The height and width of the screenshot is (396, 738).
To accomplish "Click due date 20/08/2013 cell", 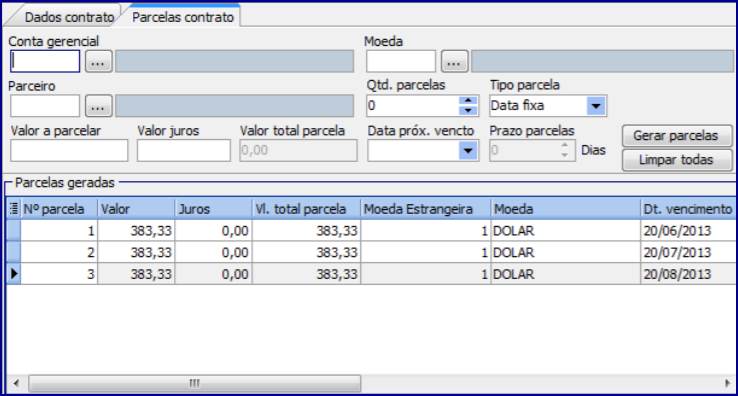I will click(x=688, y=274).
